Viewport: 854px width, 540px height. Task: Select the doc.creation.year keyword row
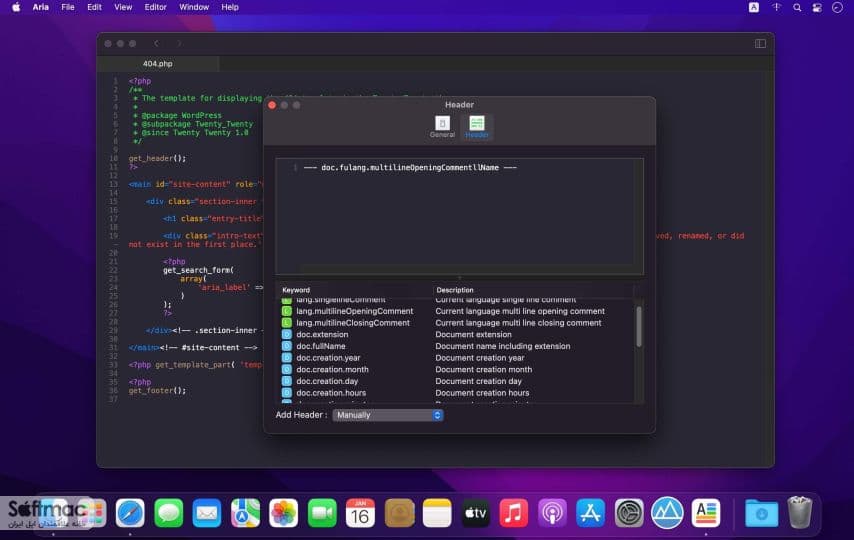pos(456,358)
